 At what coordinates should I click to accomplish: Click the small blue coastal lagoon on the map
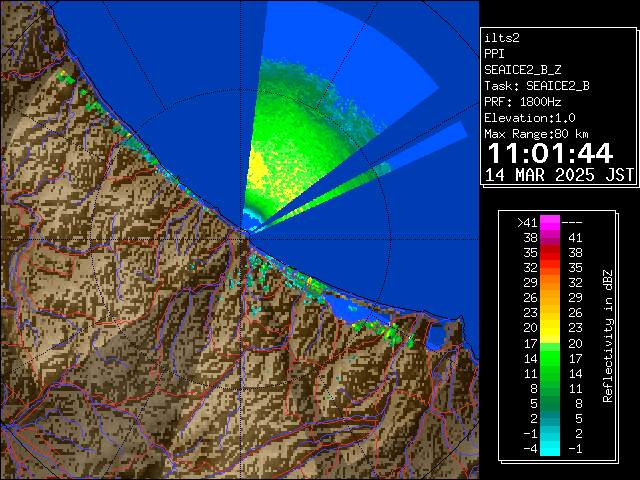[x=436, y=336]
